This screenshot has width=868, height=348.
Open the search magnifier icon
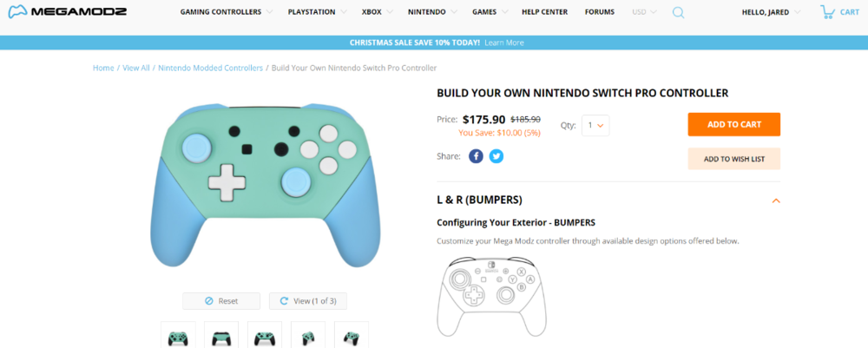[678, 12]
